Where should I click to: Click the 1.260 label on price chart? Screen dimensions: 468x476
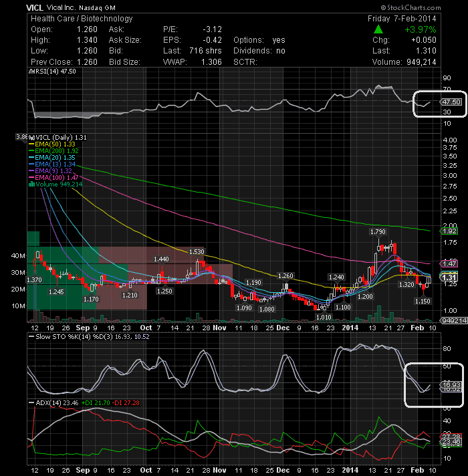(x=285, y=275)
